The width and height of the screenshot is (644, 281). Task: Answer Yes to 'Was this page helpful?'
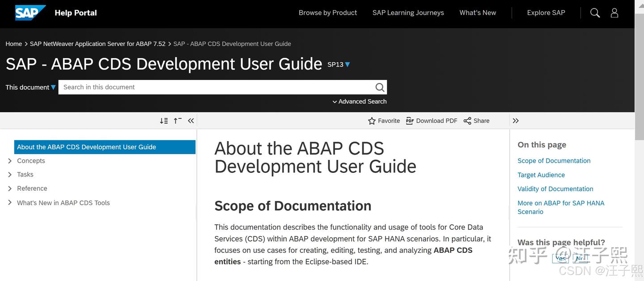560,258
